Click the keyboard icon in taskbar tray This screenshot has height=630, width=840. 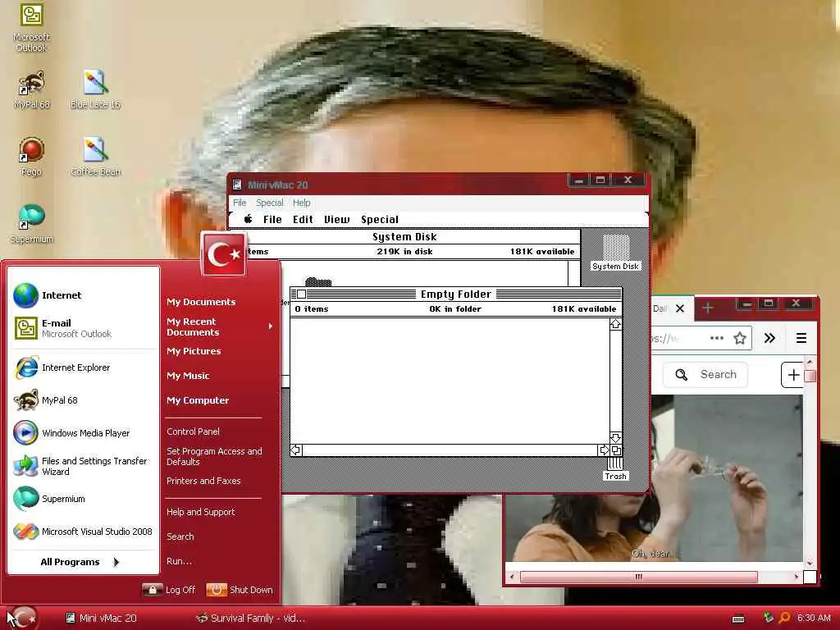point(738,619)
